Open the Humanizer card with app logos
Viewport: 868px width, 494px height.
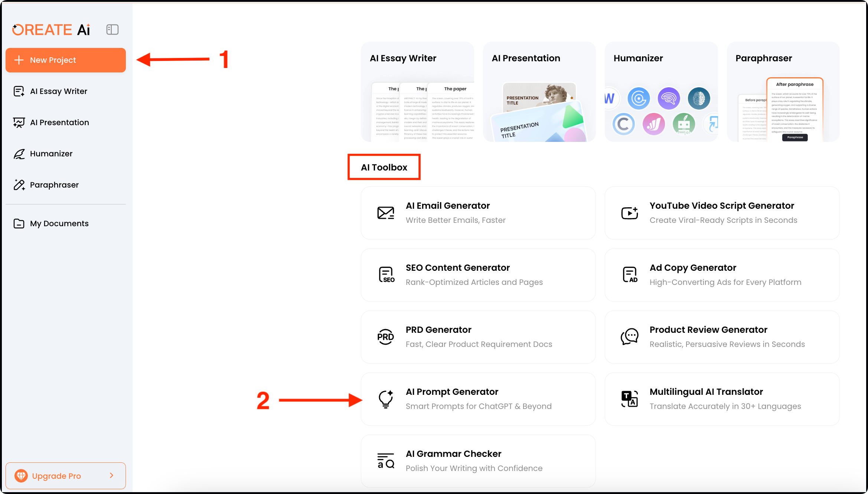[x=661, y=92]
